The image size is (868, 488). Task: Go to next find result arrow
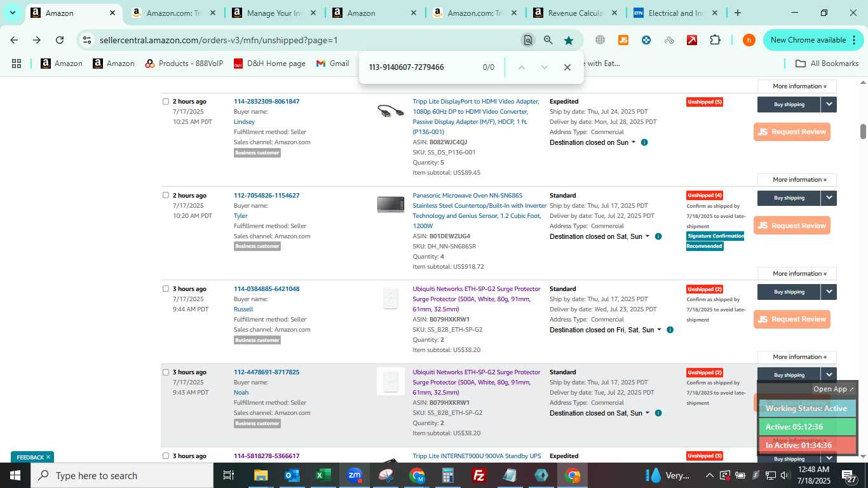545,67
